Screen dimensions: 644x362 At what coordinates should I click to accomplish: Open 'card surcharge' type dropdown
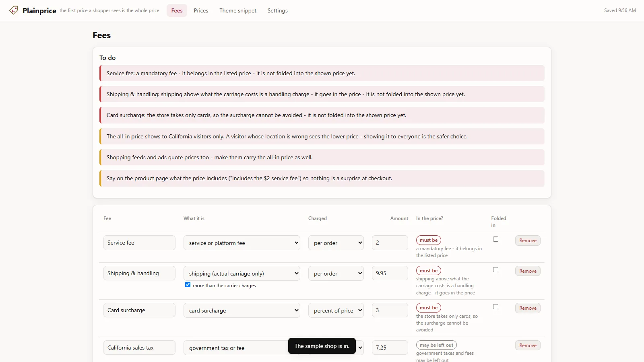[242, 311]
